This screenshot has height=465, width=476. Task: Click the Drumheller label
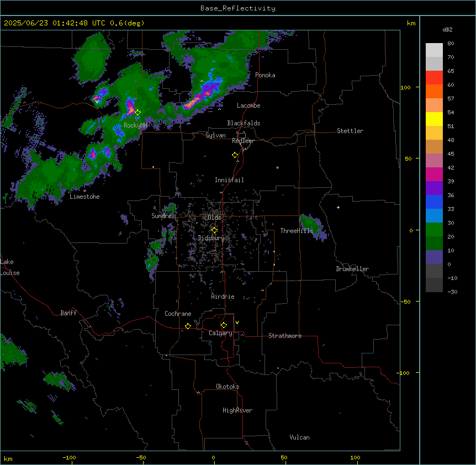(x=352, y=269)
